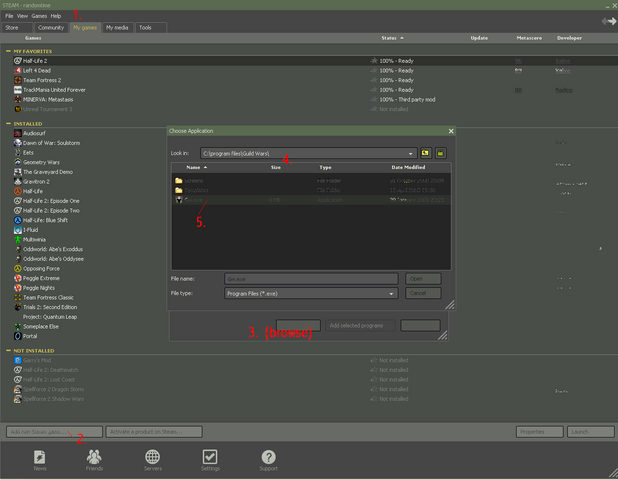Image resolution: width=618 pixels, height=480 pixels.
Task: Click the Team Fortress 2 game icon
Action: [x=18, y=80]
